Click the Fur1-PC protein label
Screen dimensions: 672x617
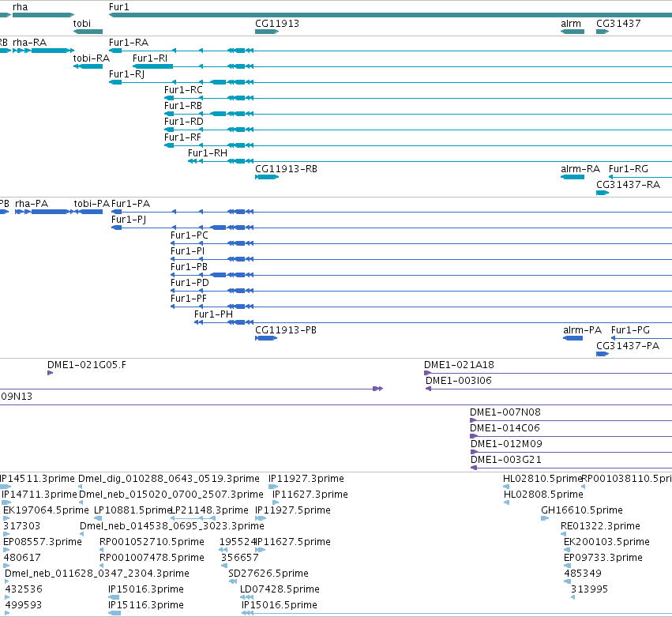point(190,235)
